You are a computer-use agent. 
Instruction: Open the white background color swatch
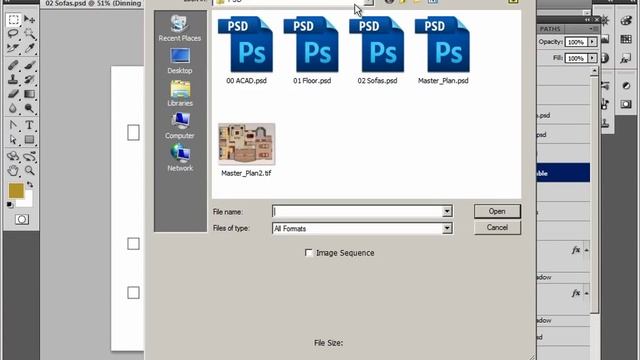point(27,201)
